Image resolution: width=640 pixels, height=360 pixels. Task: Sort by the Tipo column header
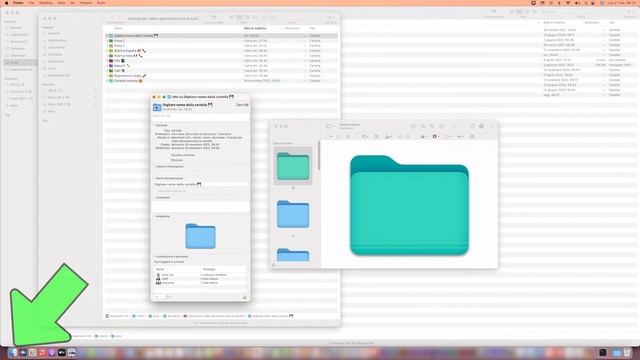point(312,28)
